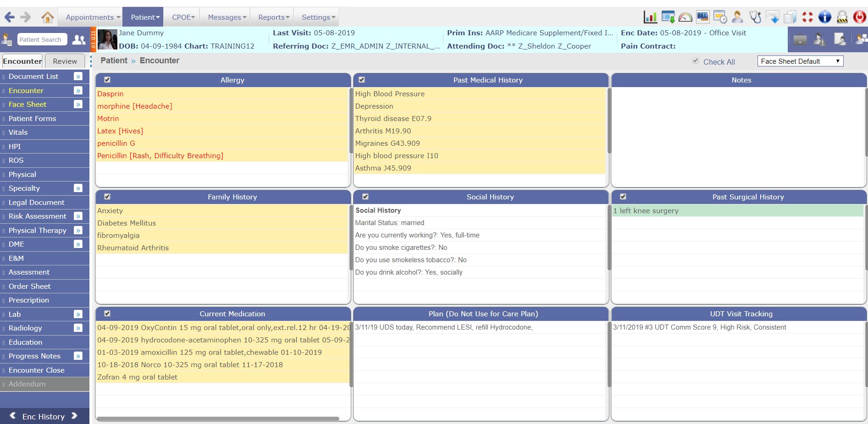This screenshot has height=424, width=868.
Task: Expand the Lab submenu arrow
Action: tap(78, 314)
